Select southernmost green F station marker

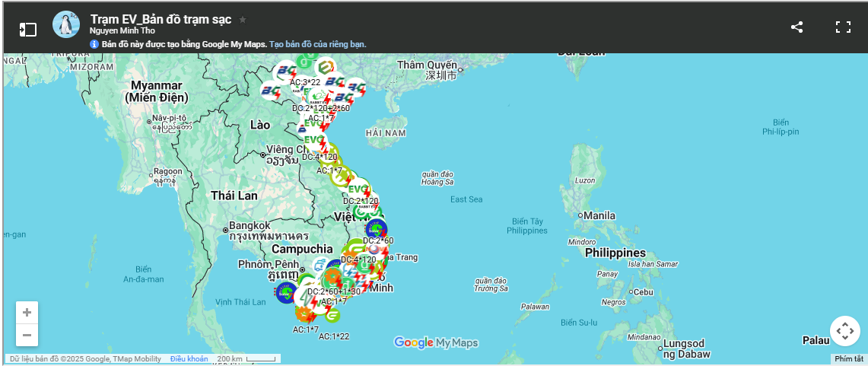pyautogui.click(x=332, y=316)
